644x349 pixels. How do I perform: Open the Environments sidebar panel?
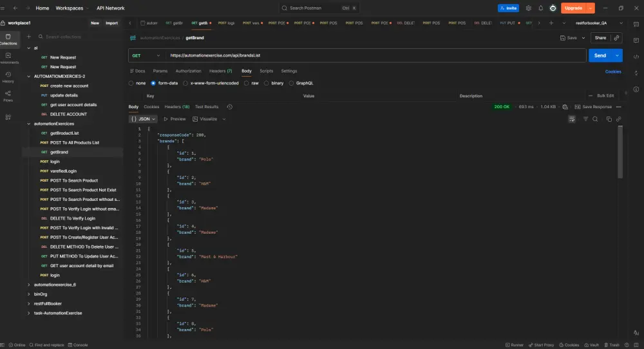coord(8,58)
